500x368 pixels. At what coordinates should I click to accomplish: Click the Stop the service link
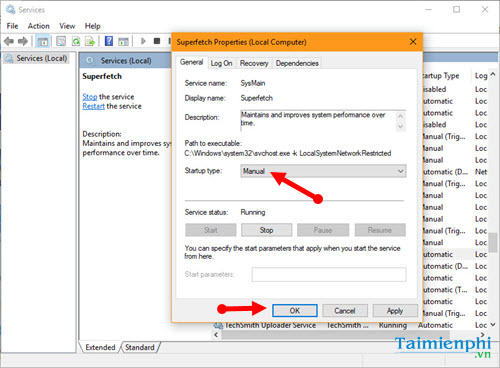pos(90,97)
